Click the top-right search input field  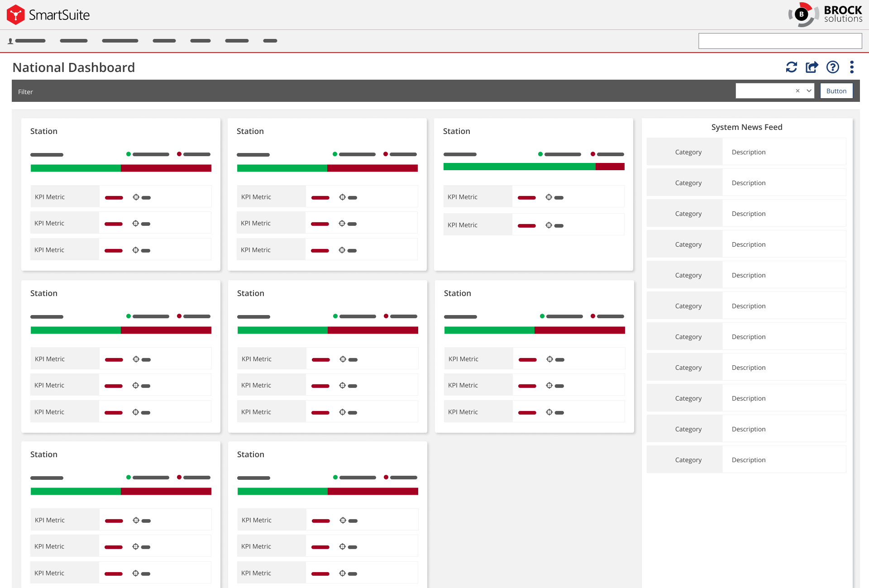[780, 41]
